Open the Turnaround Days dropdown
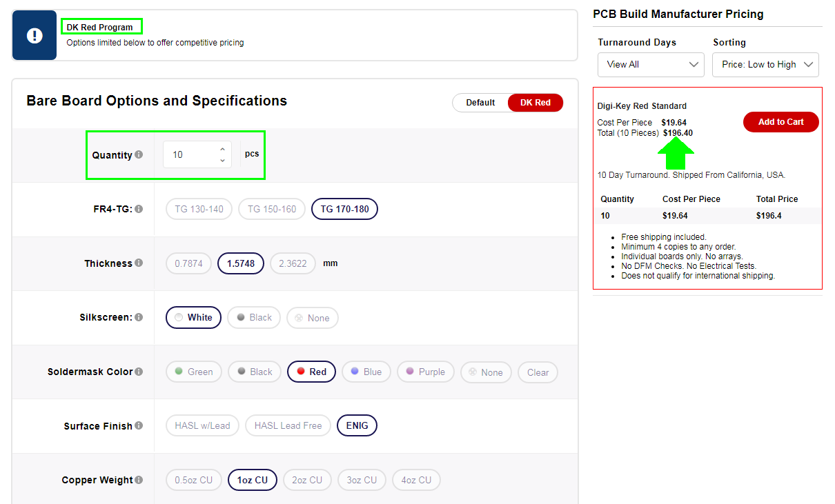Screen dimensions: 835x504 (x=651, y=64)
